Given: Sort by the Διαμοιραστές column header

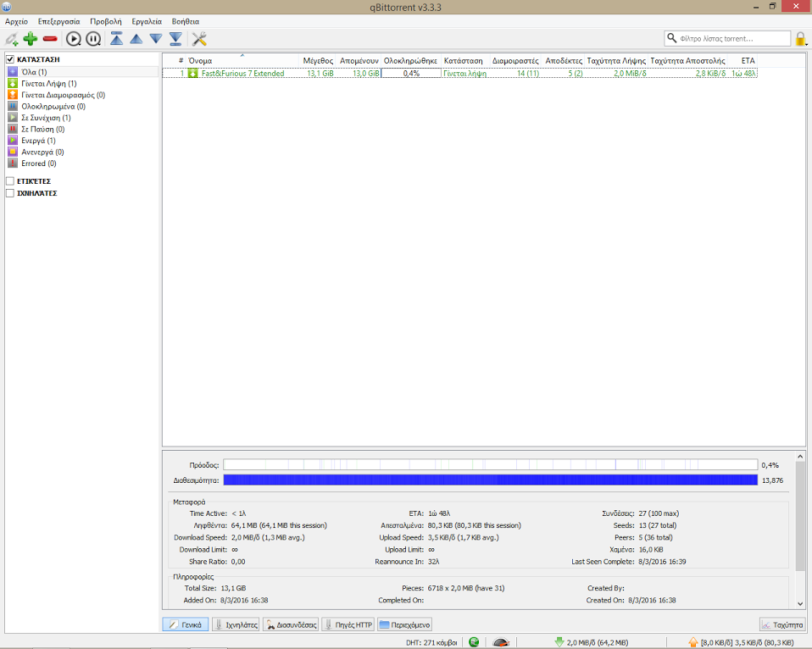Looking at the screenshot, I should [x=514, y=60].
